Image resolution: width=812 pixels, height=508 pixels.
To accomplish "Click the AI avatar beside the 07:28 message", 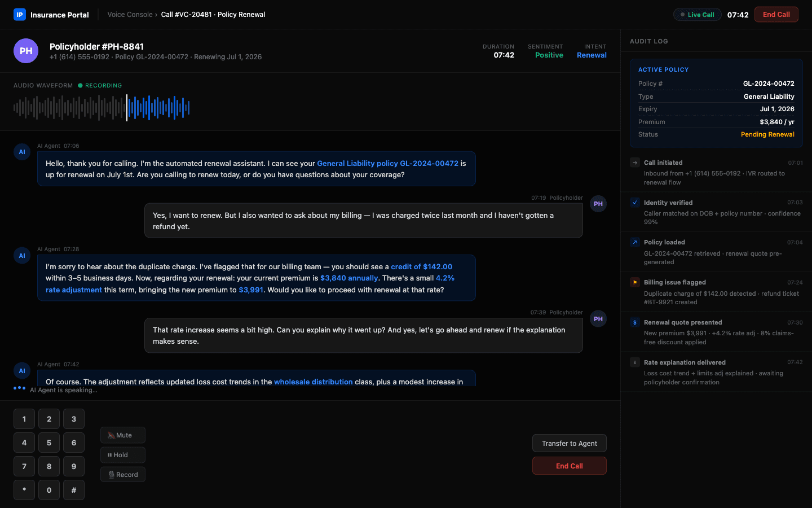I will (22, 256).
